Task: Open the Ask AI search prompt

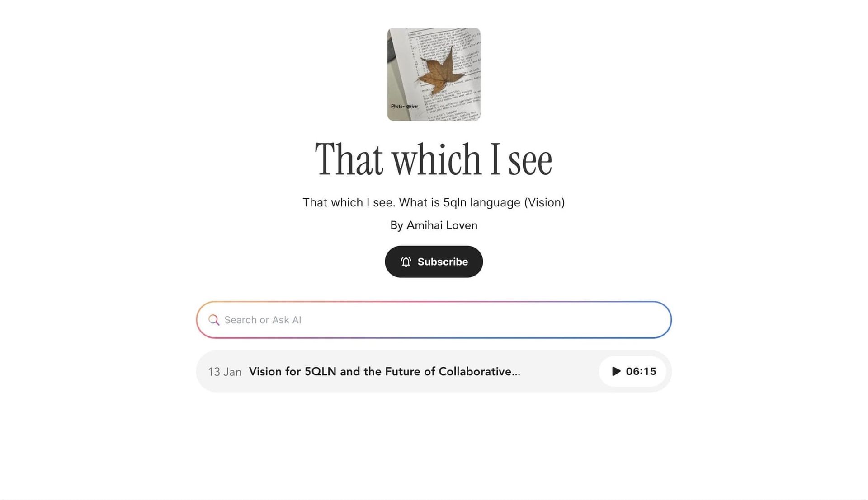Action: coord(316,320)
